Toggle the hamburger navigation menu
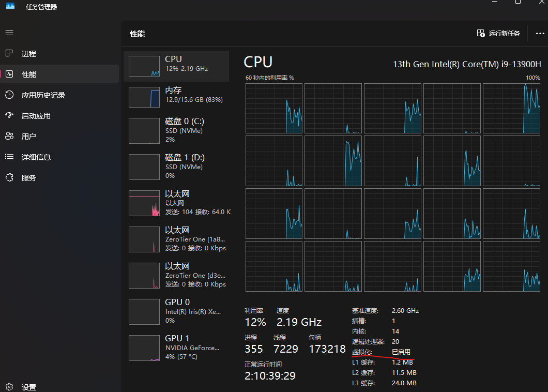The width and height of the screenshot is (548, 392). (9, 33)
